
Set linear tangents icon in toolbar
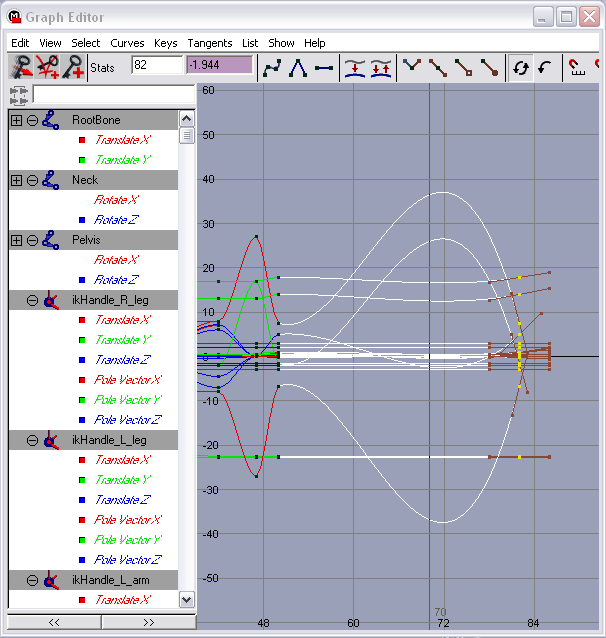click(298, 68)
